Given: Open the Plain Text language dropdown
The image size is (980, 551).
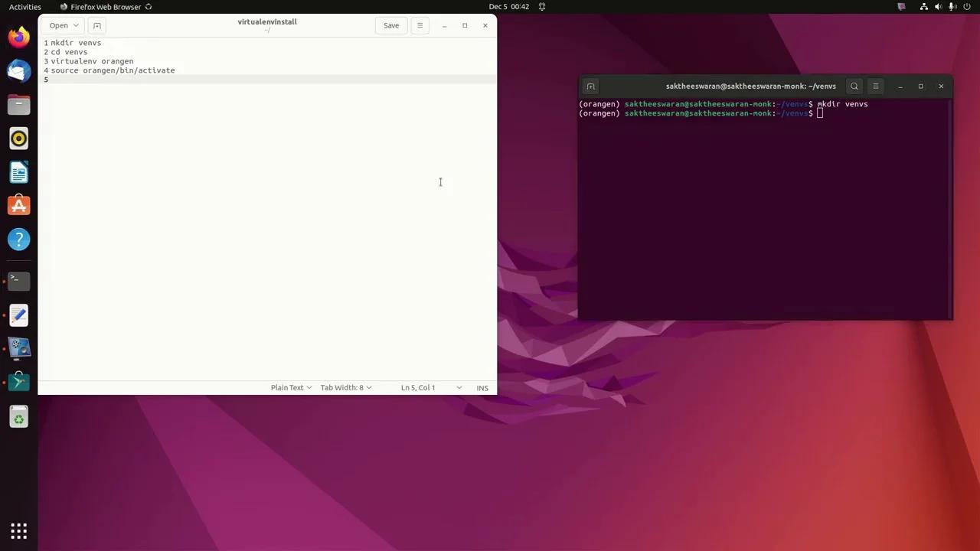Looking at the screenshot, I should point(291,388).
